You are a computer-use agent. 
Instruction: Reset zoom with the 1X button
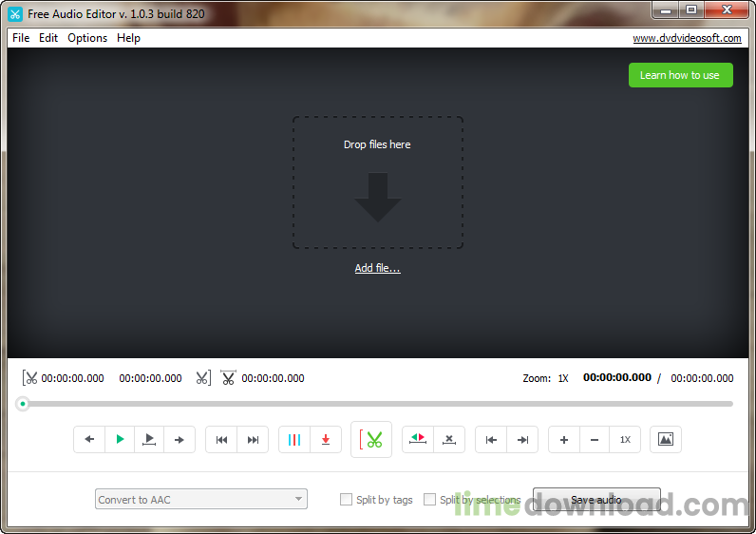pyautogui.click(x=625, y=439)
